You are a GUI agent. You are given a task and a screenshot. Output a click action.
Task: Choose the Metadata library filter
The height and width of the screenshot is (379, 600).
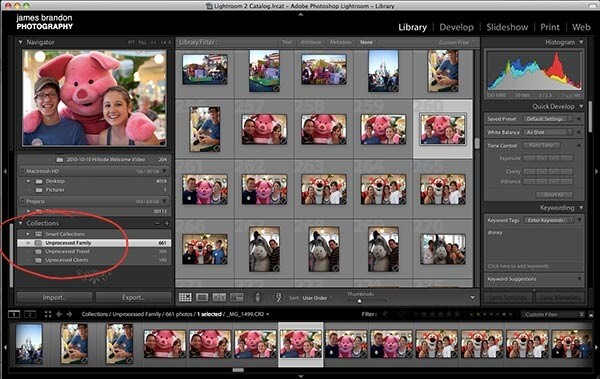[340, 42]
